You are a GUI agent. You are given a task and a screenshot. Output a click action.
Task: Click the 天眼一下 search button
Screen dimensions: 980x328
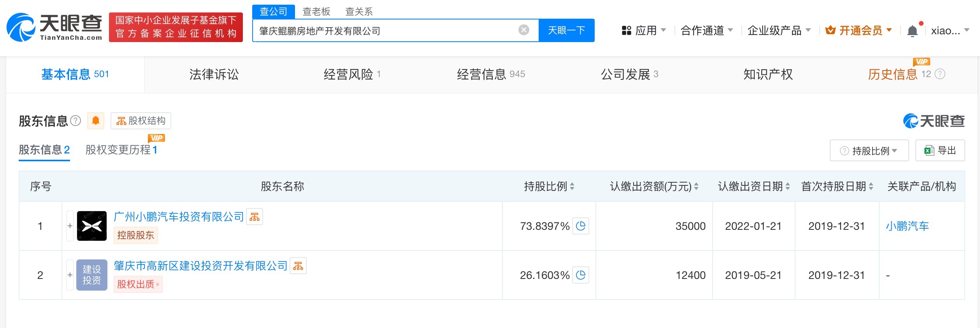tap(566, 30)
